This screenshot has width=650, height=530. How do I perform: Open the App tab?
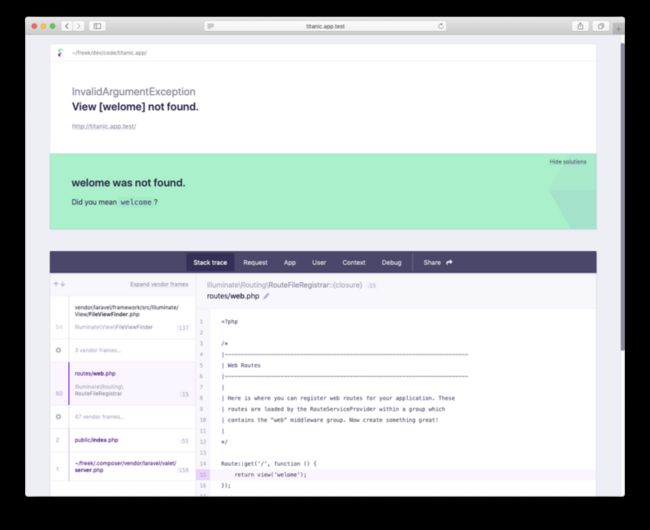(290, 262)
